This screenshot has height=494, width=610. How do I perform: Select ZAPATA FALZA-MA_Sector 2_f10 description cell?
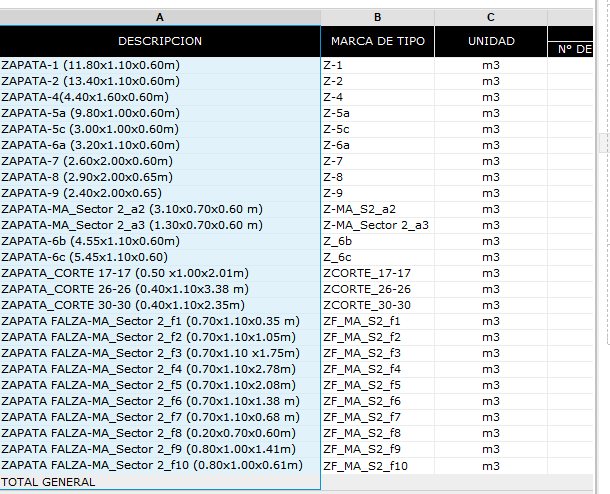[160, 466]
